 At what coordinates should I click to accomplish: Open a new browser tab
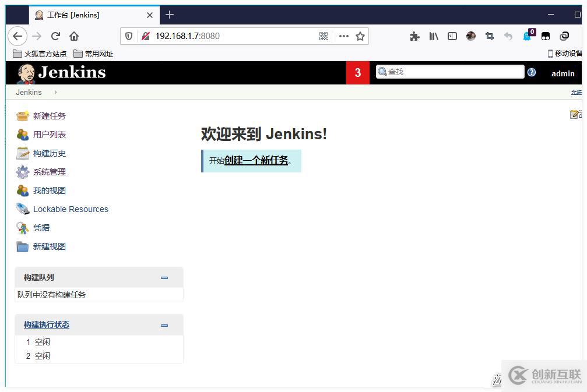click(170, 15)
